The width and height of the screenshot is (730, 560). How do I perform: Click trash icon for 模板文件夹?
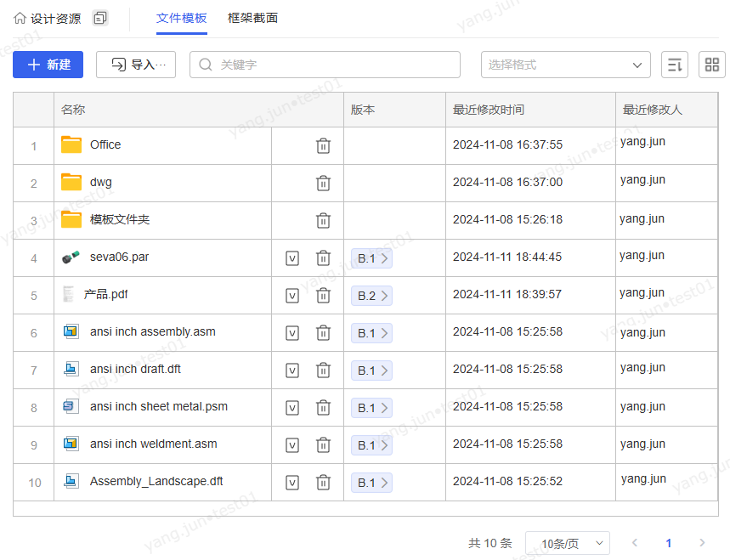coord(323,220)
